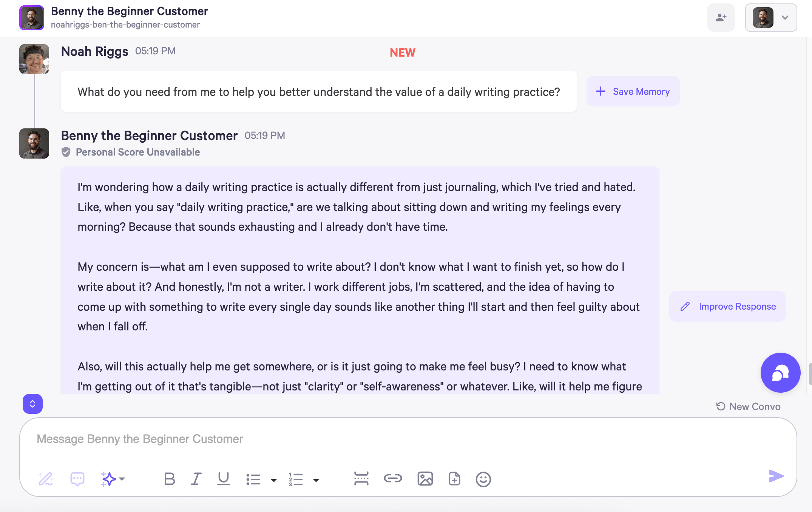Image resolution: width=812 pixels, height=512 pixels.
Task: Insert a bulleted list
Action: click(x=253, y=479)
